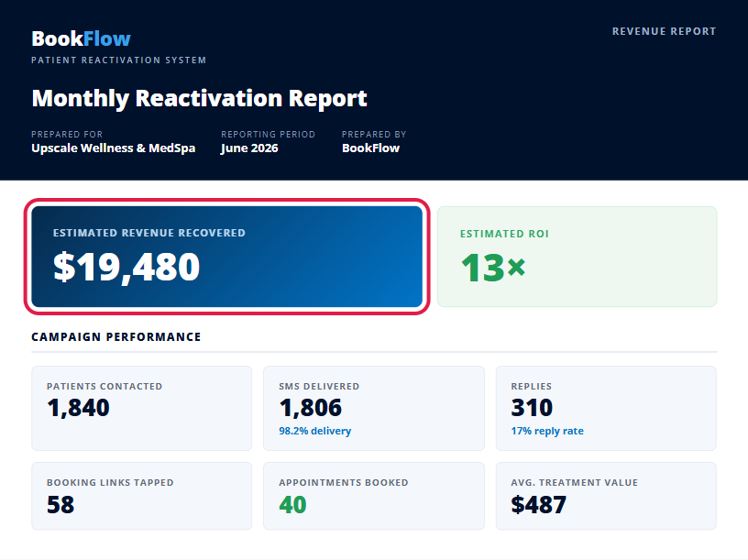Click the 'REPORTING PERIOD' label
The width and height of the screenshot is (748, 560).
tap(268, 135)
